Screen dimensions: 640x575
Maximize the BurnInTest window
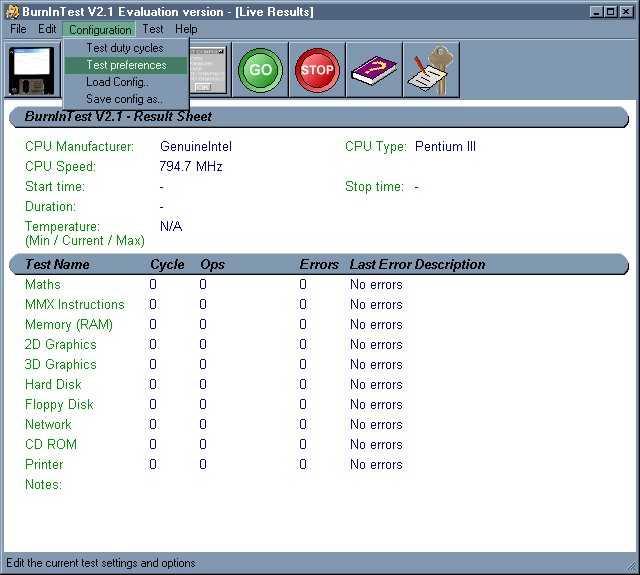point(611,12)
